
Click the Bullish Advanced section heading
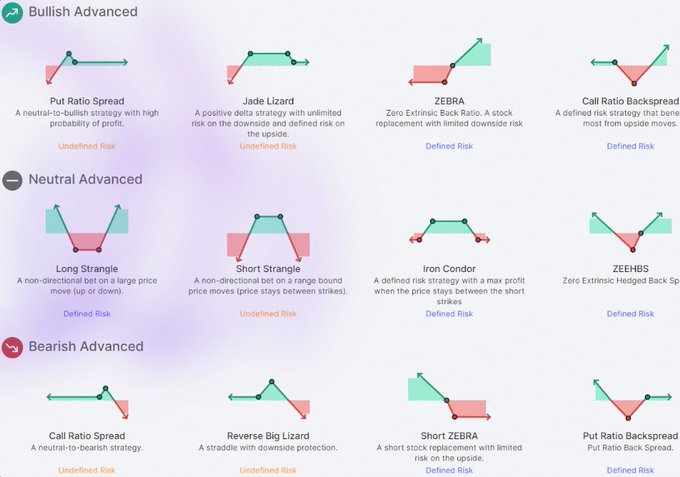click(x=83, y=12)
